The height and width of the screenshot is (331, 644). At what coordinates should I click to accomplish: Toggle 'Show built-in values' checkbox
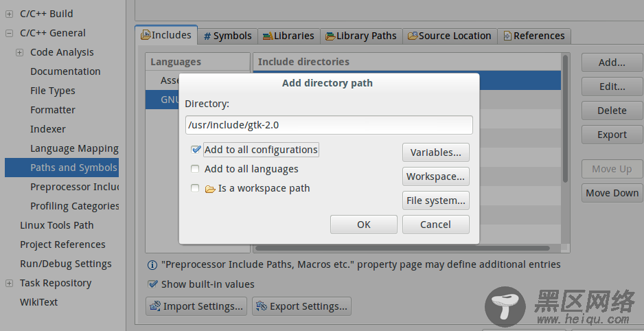click(152, 284)
